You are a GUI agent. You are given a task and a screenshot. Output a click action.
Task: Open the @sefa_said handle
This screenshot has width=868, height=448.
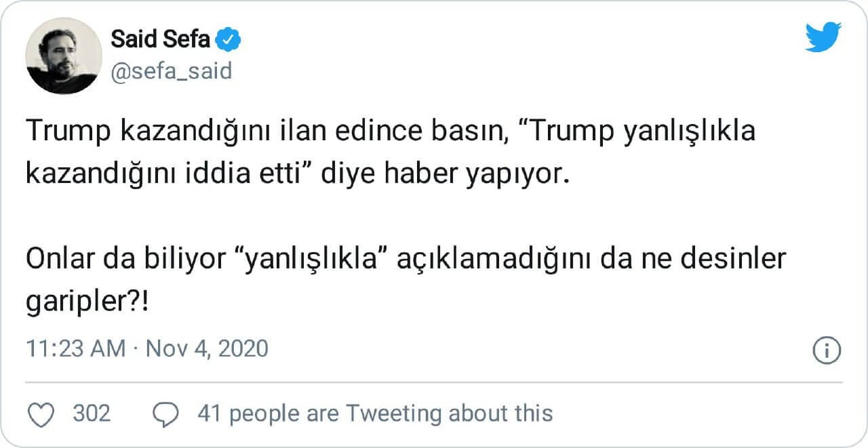(x=171, y=70)
